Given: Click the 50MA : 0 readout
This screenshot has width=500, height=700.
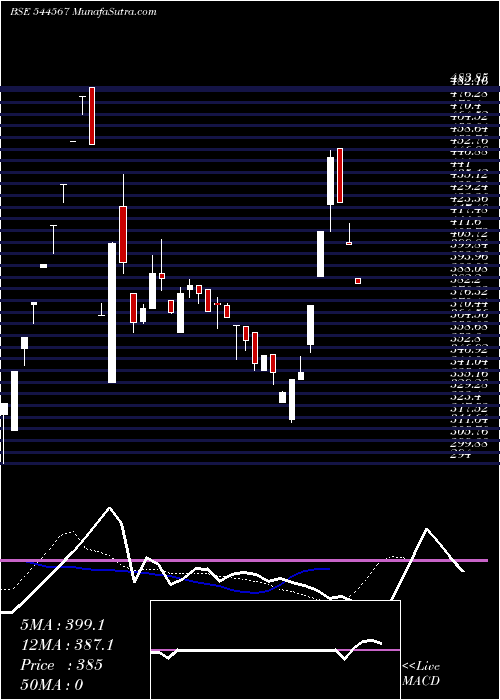Looking at the screenshot, I should pos(52,685).
